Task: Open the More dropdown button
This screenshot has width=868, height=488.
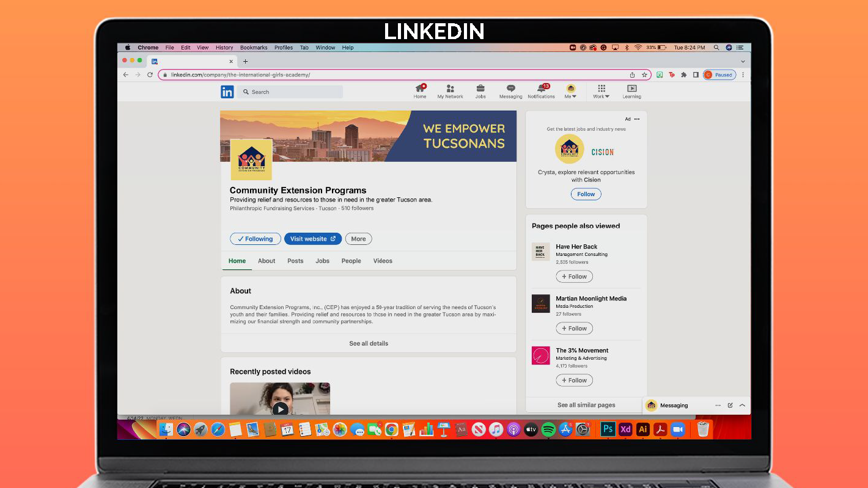Action: (358, 239)
